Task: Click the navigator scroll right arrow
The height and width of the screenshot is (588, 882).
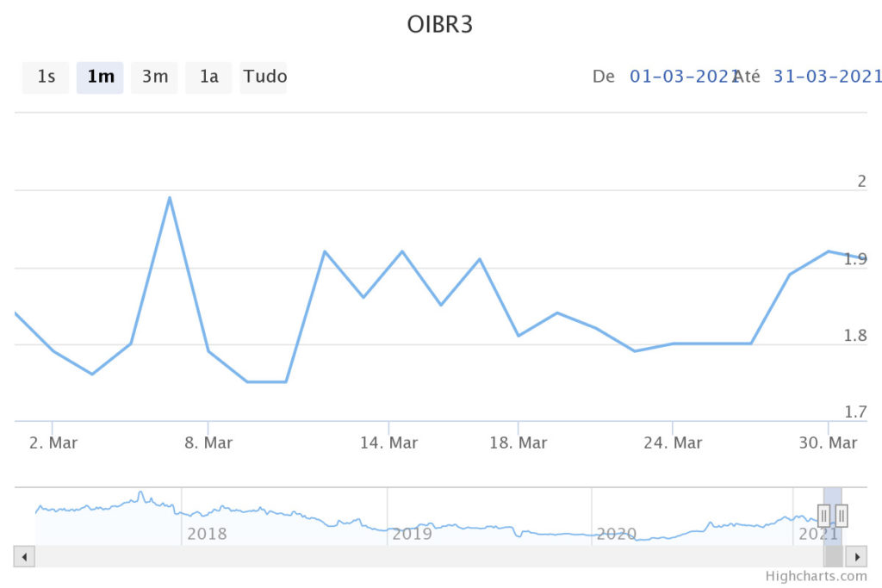Action: point(857,556)
